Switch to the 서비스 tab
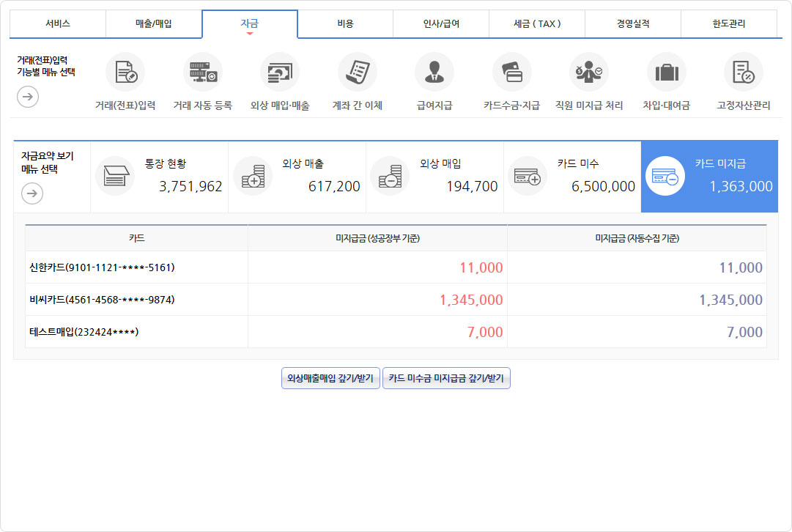Image resolution: width=792 pixels, height=532 pixels. pos(58,23)
